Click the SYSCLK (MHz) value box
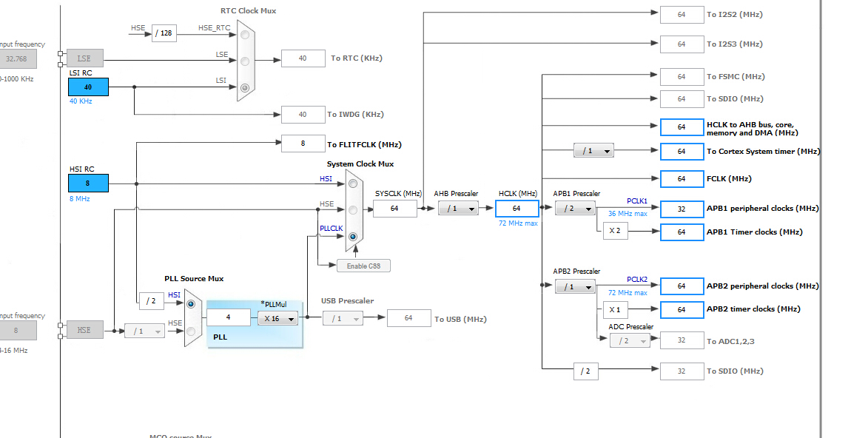The width and height of the screenshot is (868, 438). point(394,208)
